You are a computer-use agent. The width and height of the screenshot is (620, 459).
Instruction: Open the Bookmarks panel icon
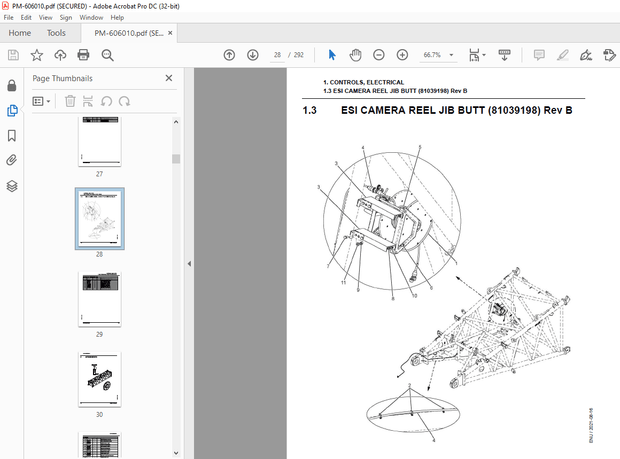point(12,136)
